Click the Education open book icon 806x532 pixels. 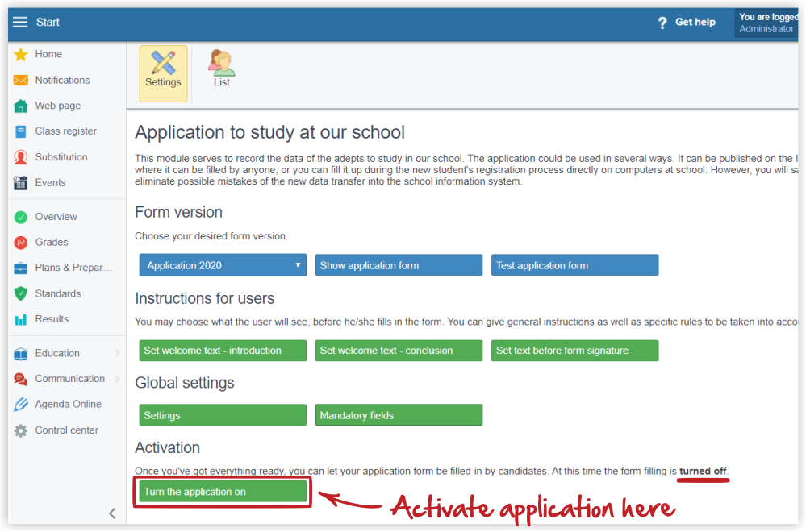point(20,354)
